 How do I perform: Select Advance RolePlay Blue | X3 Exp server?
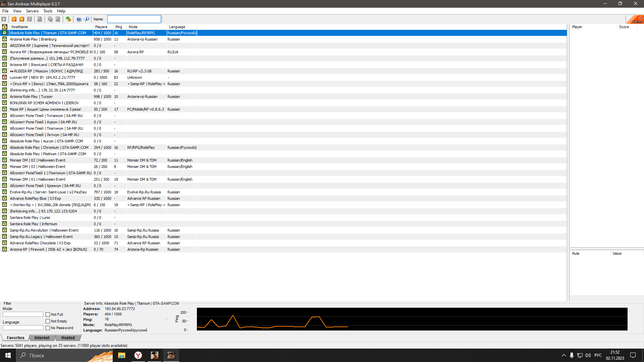click(283, 198)
